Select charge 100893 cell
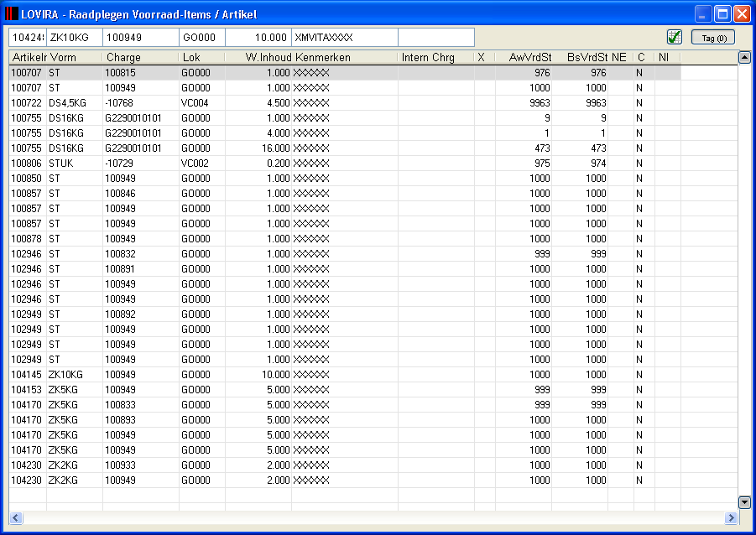 (141, 420)
